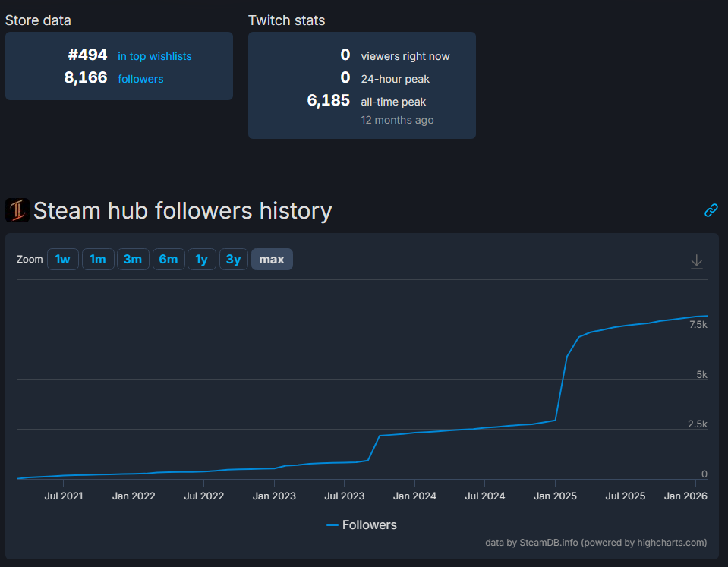Viewport: 728px width, 567px height.
Task: Click the Jul 2023 x-axis label
Action: point(345,496)
